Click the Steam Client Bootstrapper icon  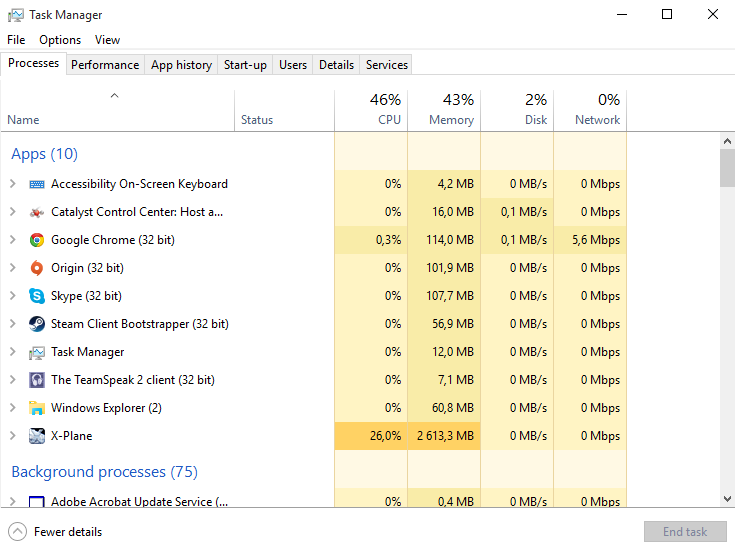37,324
